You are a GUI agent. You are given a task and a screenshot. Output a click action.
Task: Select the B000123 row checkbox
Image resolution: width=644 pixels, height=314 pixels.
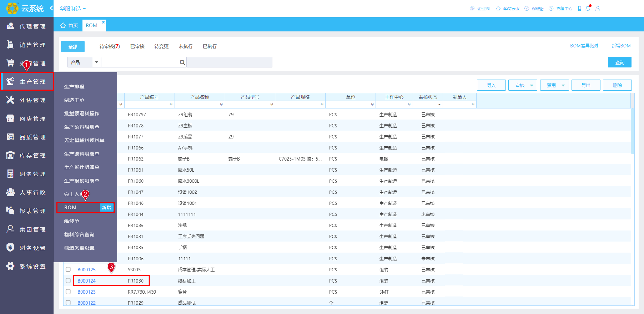tap(68, 292)
